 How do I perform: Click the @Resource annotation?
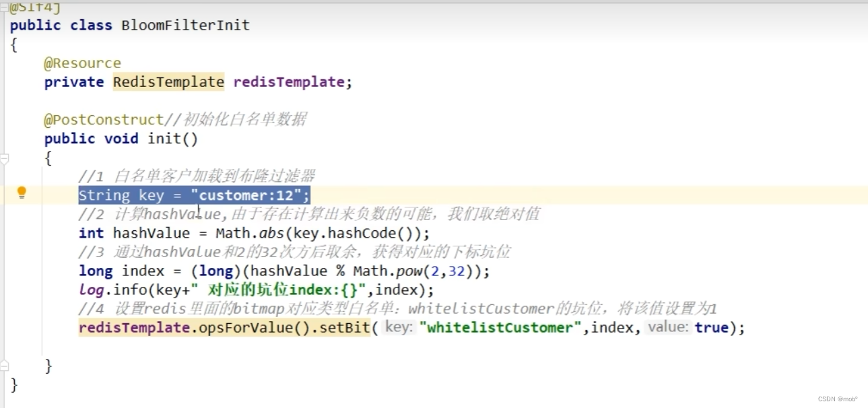pos(82,63)
